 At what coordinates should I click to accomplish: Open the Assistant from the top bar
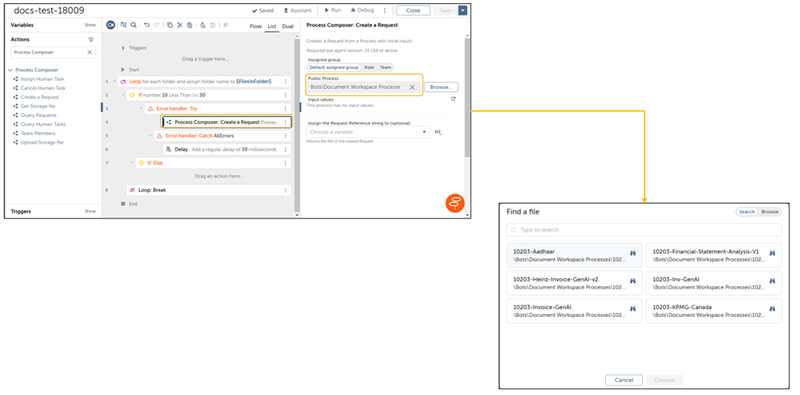pos(297,10)
